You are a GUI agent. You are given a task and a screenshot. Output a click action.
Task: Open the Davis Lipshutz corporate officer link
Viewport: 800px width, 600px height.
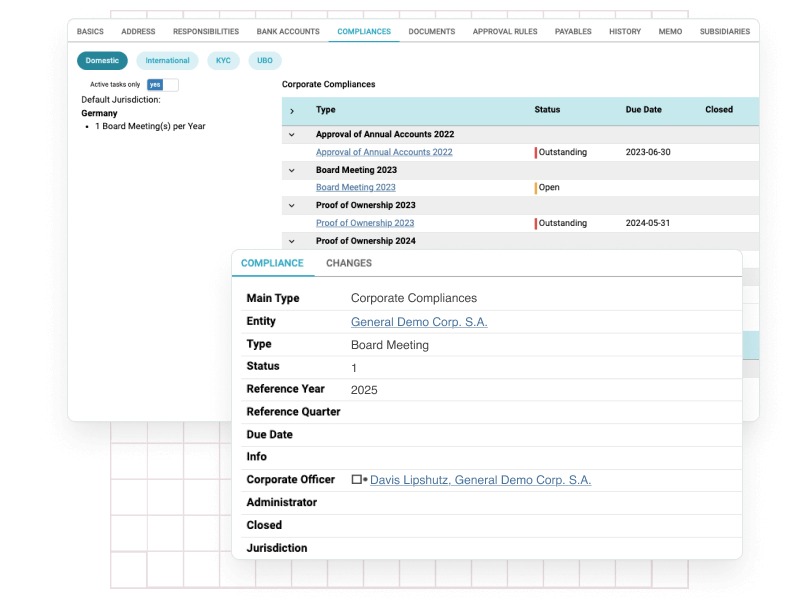coord(480,480)
